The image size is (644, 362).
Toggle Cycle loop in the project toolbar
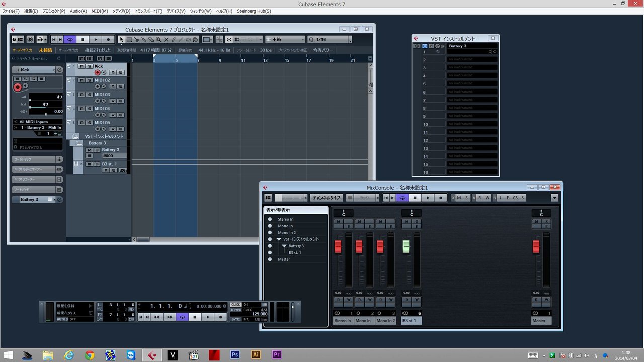coord(70,39)
